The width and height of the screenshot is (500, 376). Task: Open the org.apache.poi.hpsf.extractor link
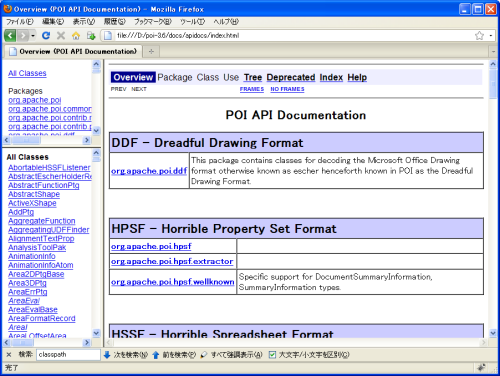coord(172,261)
